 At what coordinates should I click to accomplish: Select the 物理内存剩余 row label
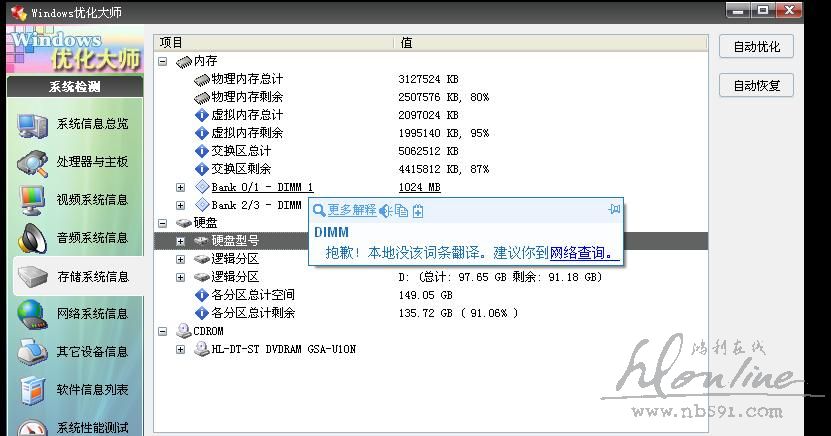point(247,97)
